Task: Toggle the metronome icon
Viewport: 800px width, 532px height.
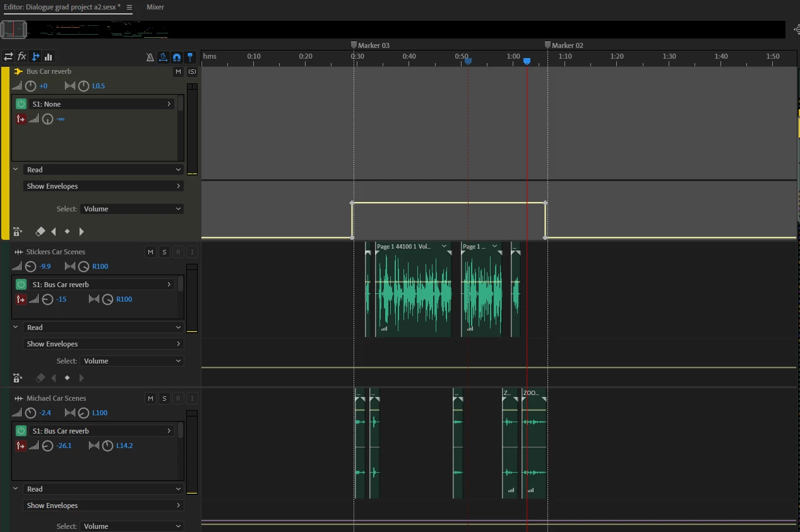Action: point(150,57)
